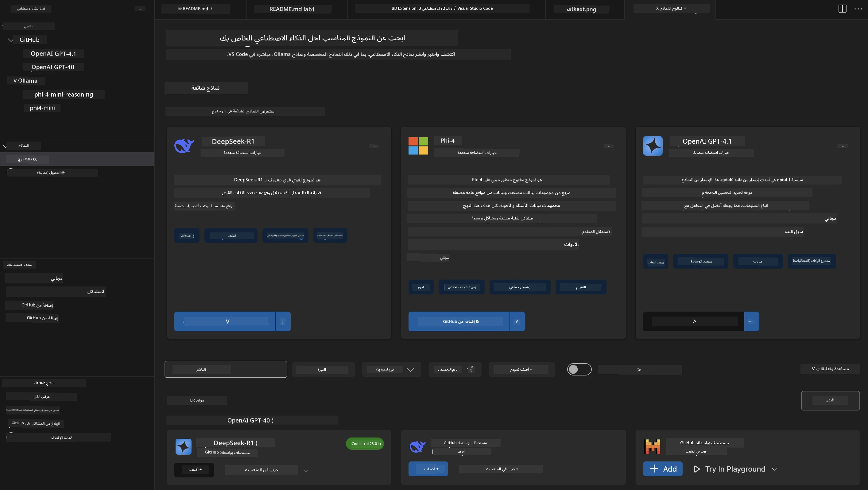The height and width of the screenshot is (490, 868).
Task: Open dropdown segment on GPT-4.1 card button
Action: point(751,321)
